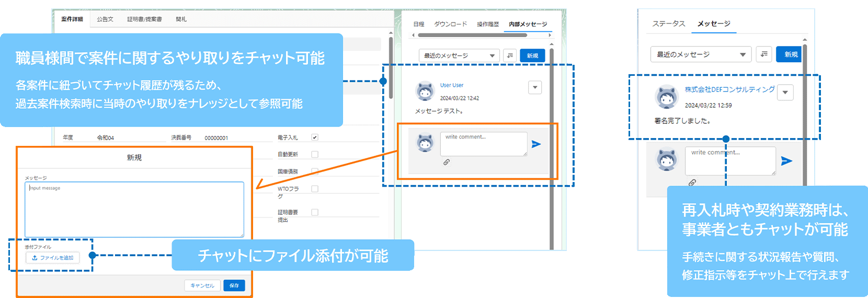The height and width of the screenshot is (298, 868).
Task: Open the 操作履歴 tab
Action: tap(487, 24)
